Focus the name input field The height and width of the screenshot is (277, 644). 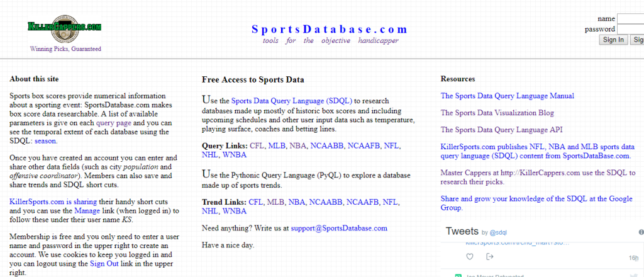tap(630, 18)
